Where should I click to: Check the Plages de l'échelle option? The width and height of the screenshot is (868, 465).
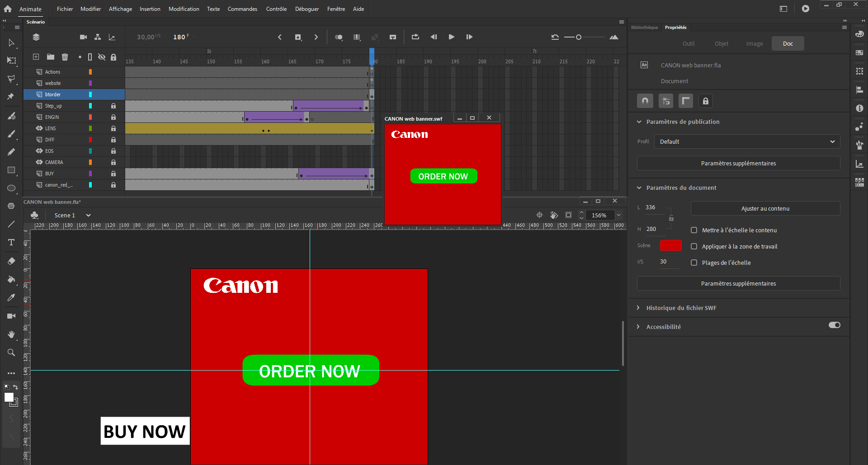694,263
